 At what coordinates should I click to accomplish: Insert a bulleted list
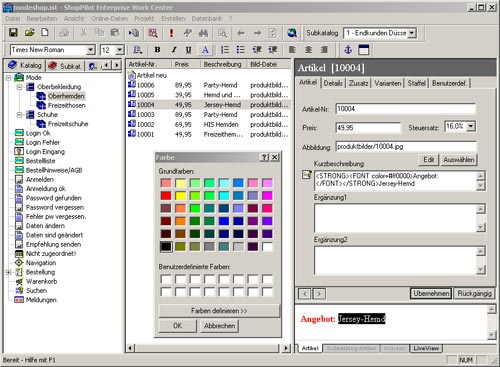(241, 50)
